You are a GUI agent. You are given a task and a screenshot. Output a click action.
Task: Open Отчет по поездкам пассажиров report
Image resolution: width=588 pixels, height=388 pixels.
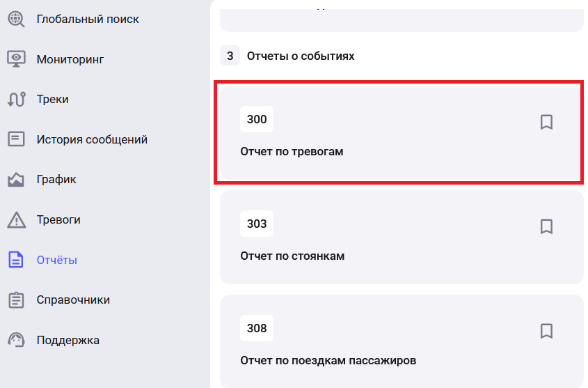point(328,360)
